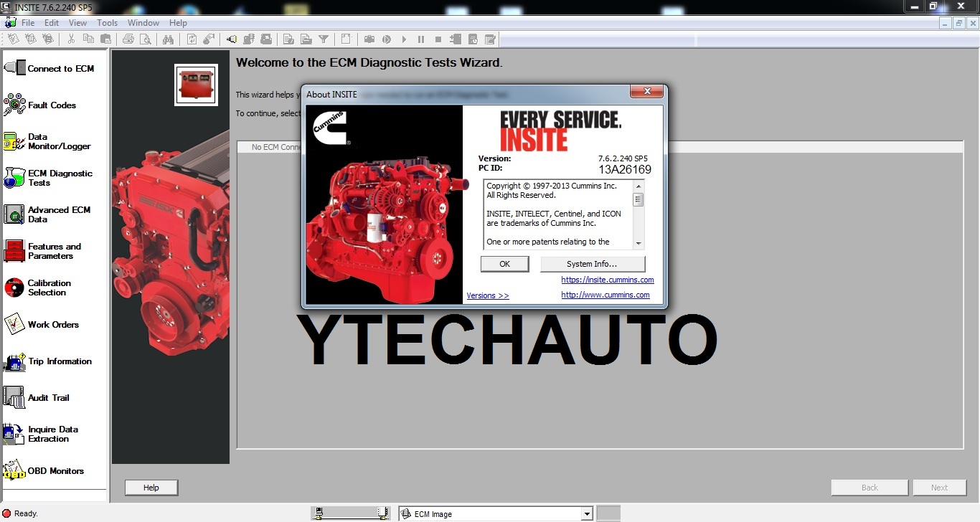
Task: Open the View menu
Action: click(77, 22)
